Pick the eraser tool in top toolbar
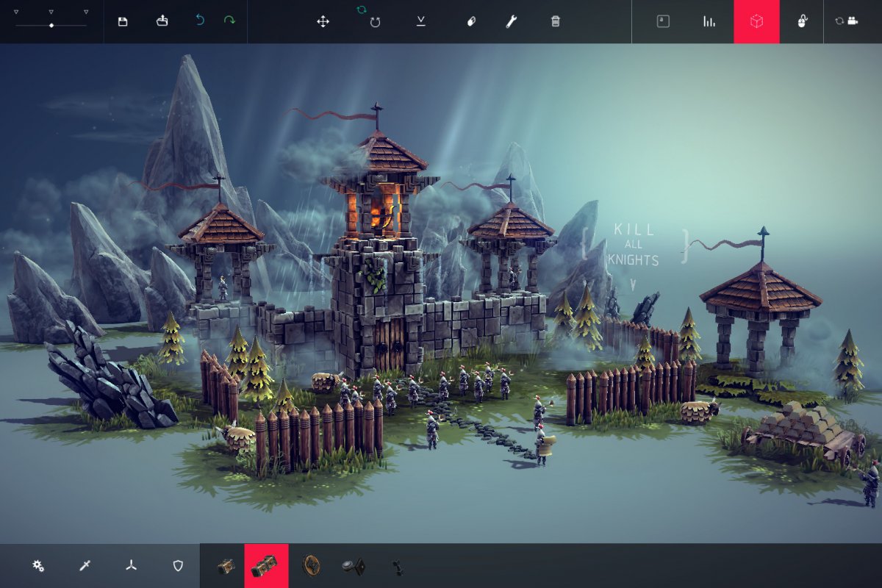The height and width of the screenshot is (588, 882). tap(471, 21)
